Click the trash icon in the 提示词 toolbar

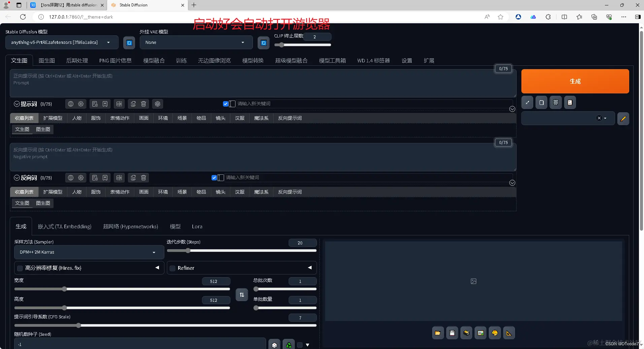point(143,104)
